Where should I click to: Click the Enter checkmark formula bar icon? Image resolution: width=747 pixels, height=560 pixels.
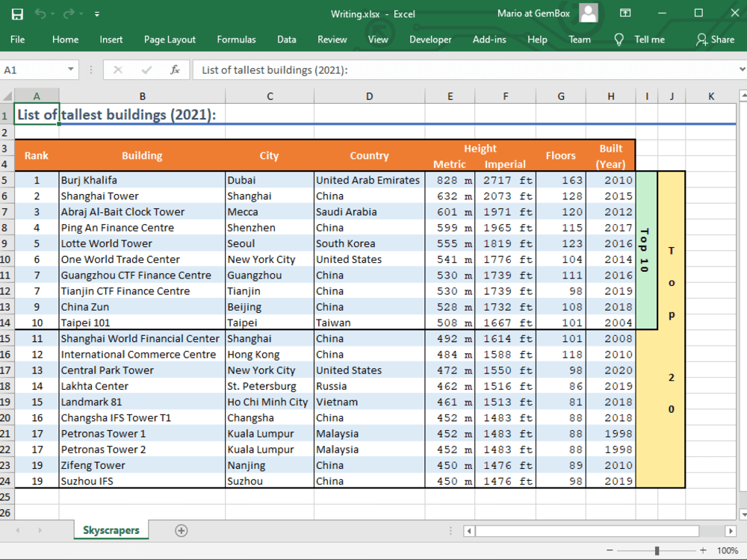point(146,70)
